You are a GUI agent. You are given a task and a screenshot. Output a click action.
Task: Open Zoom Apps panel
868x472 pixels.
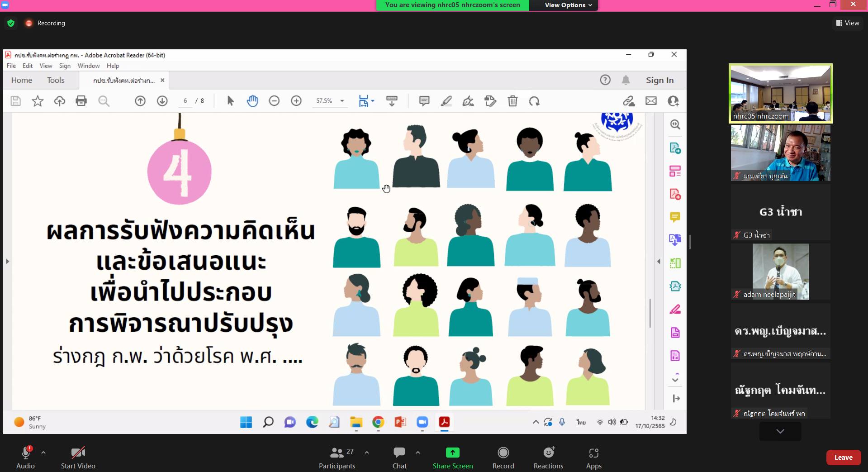click(593, 453)
